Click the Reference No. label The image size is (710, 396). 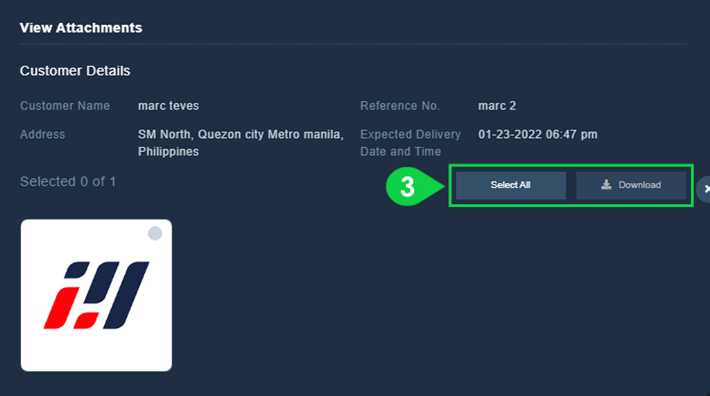(400, 106)
